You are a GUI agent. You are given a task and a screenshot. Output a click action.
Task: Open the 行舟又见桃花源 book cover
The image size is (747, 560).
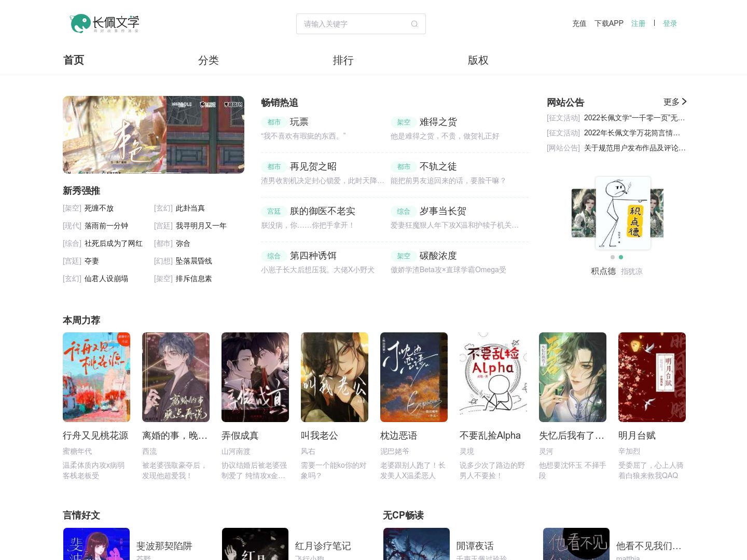coord(96,377)
